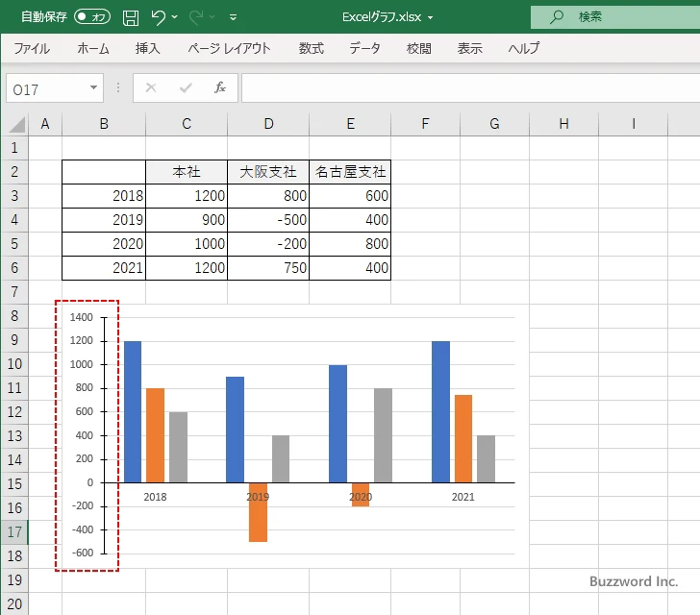Open the ファイル tab

[x=32, y=48]
